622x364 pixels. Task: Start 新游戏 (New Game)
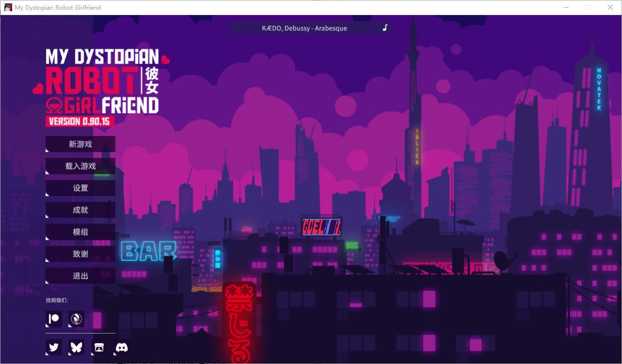click(80, 144)
